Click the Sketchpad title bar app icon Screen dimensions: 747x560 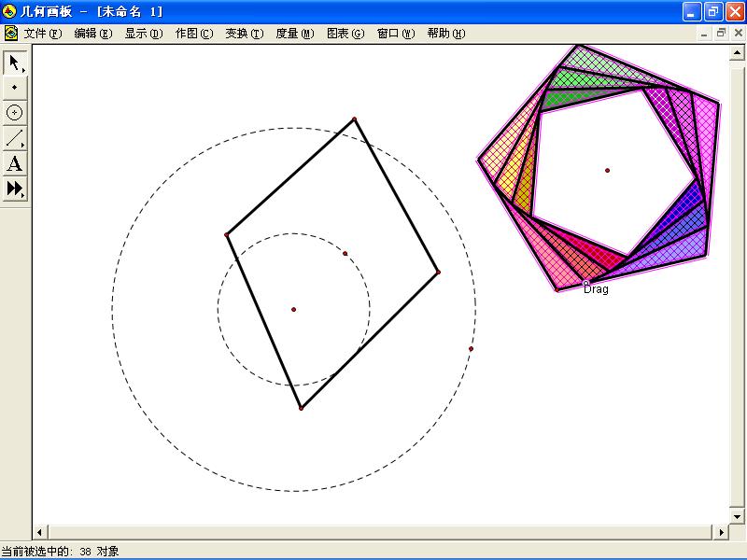pos(9,11)
